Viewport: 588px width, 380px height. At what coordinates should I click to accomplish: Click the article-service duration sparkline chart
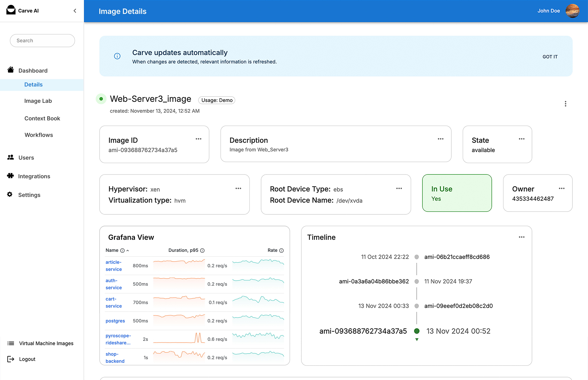click(179, 266)
